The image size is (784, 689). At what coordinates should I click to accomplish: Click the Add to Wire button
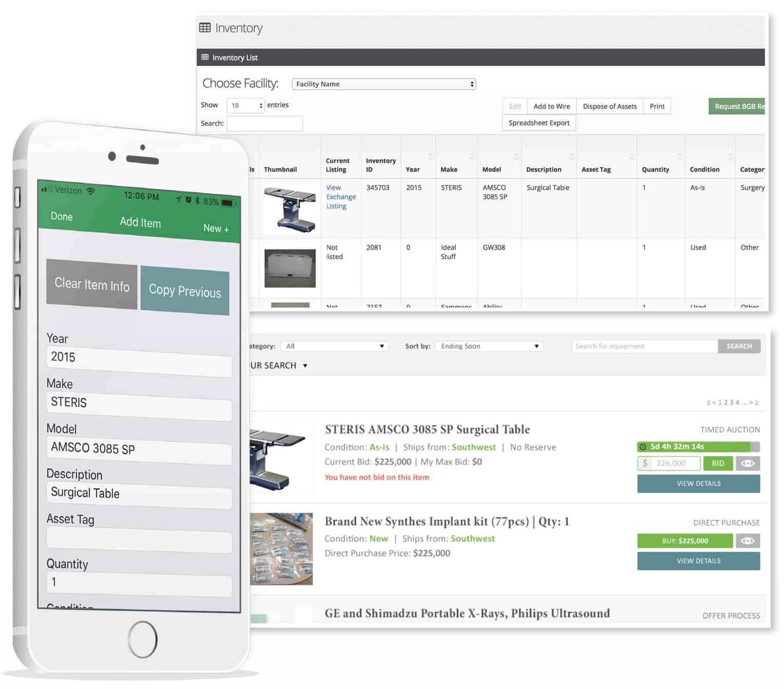point(552,106)
